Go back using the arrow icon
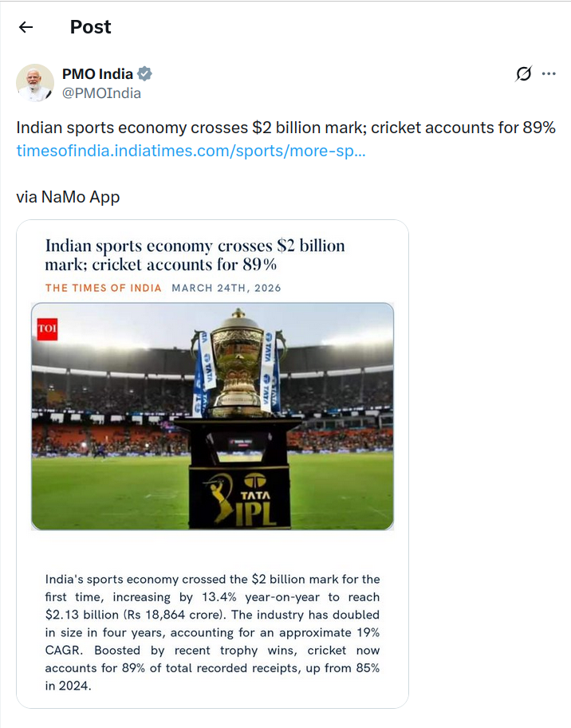The height and width of the screenshot is (728, 571). (x=26, y=27)
